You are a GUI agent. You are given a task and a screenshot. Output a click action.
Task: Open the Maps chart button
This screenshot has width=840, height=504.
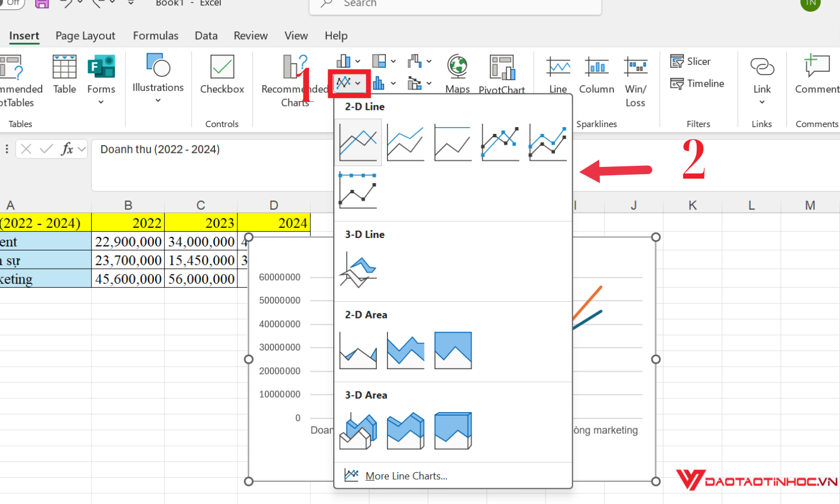(458, 74)
